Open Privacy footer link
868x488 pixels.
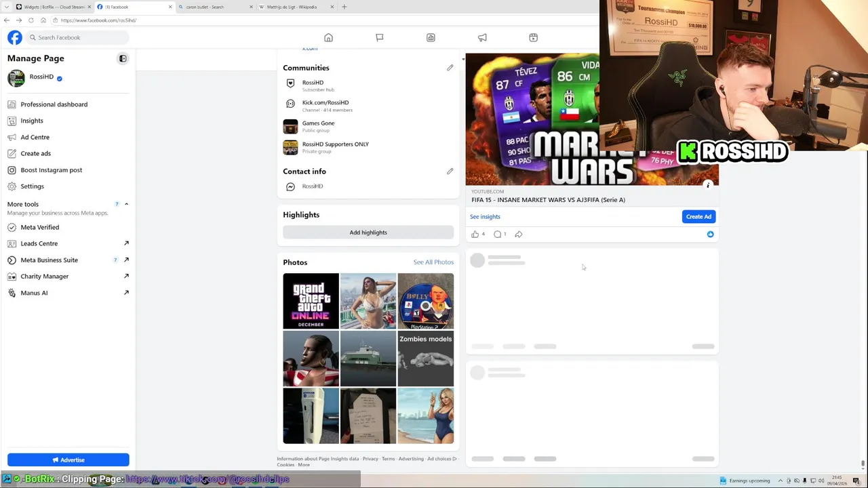click(370, 459)
